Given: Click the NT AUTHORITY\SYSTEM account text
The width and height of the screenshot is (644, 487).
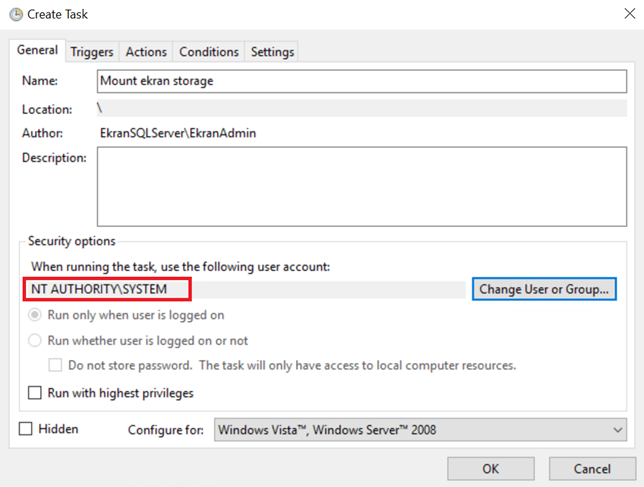Looking at the screenshot, I should tap(99, 289).
